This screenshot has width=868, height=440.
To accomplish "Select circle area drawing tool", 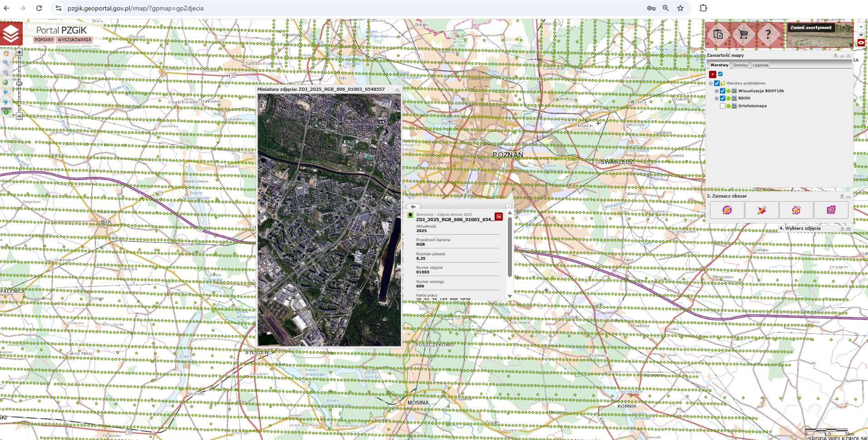I will pos(727,210).
